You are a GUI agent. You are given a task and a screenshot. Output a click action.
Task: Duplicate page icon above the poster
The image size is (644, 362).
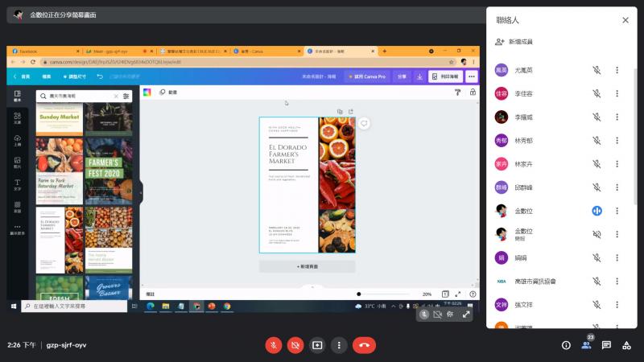point(340,112)
